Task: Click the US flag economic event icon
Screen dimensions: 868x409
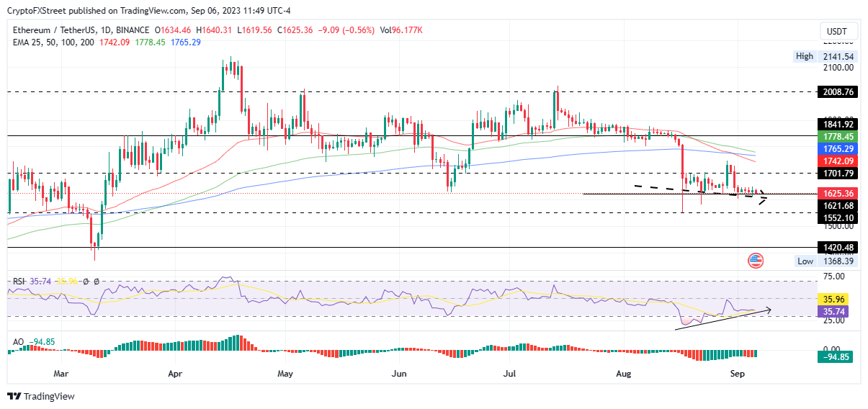Action: [756, 261]
